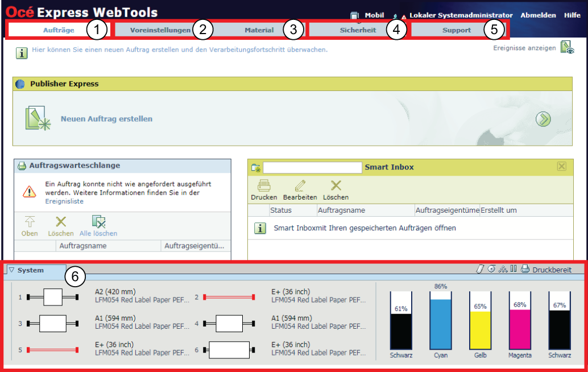The width and height of the screenshot is (588, 372).
Task: Click the Auftragswarteschlange printer icon
Action: [x=22, y=166]
